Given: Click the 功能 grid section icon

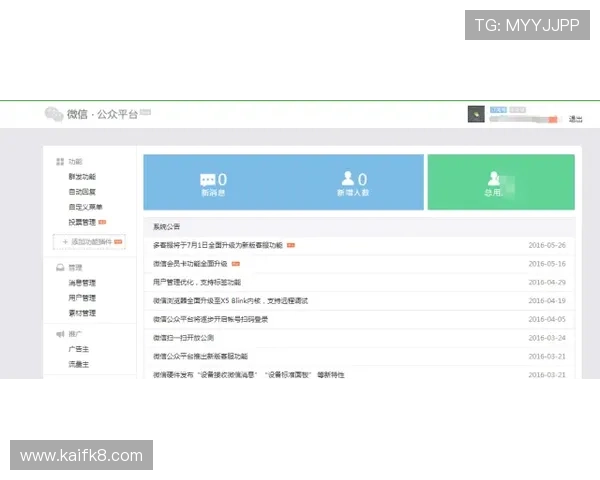Looking at the screenshot, I should tap(60, 162).
